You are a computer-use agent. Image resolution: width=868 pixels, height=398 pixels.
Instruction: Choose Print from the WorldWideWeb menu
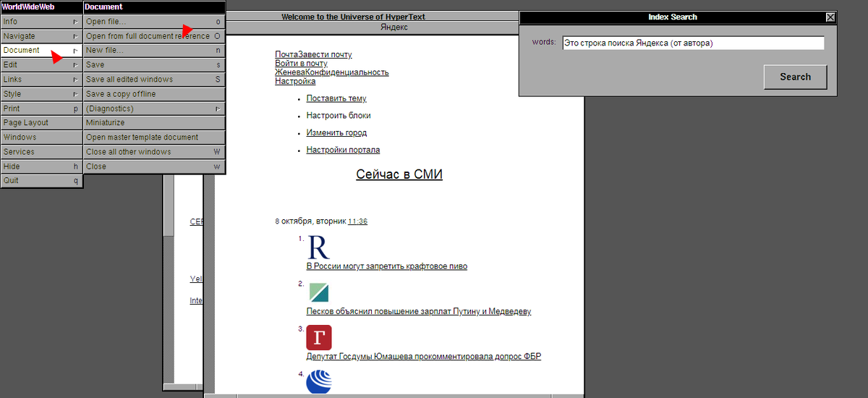point(41,109)
